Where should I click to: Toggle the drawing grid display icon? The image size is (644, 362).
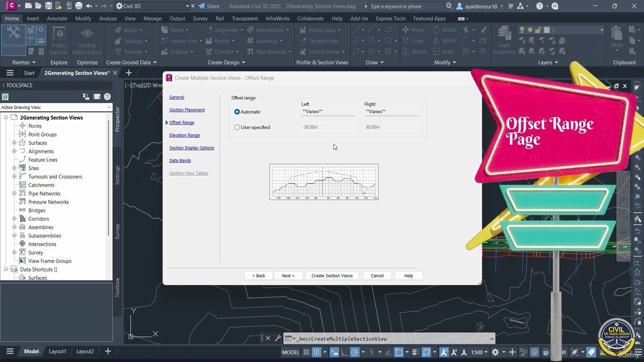[x=306, y=352]
